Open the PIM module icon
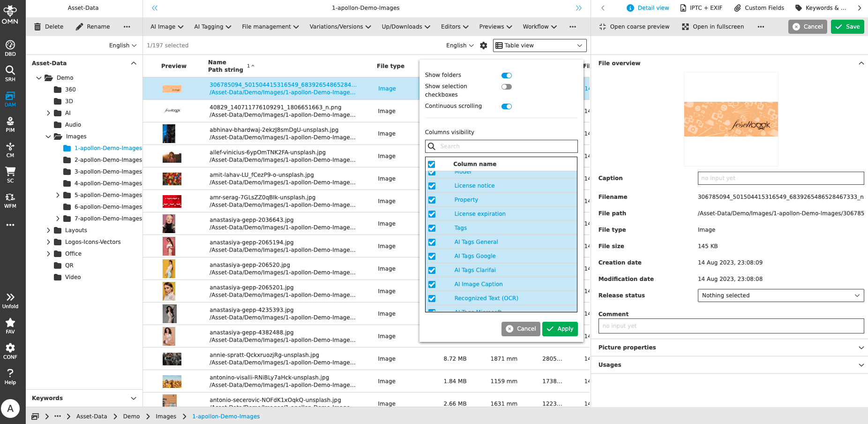 10,124
